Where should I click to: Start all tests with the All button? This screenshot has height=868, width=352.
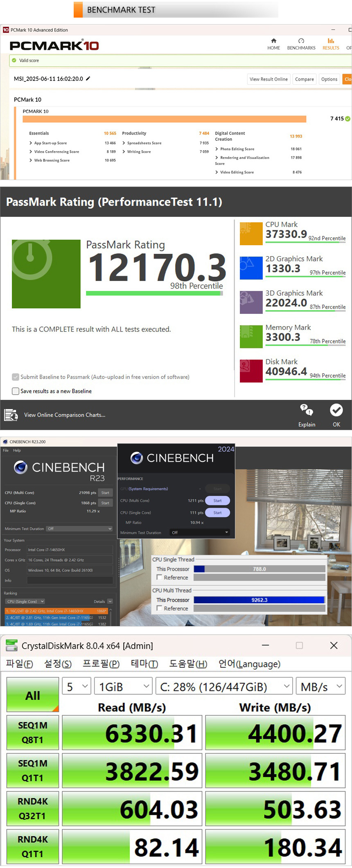33,695
